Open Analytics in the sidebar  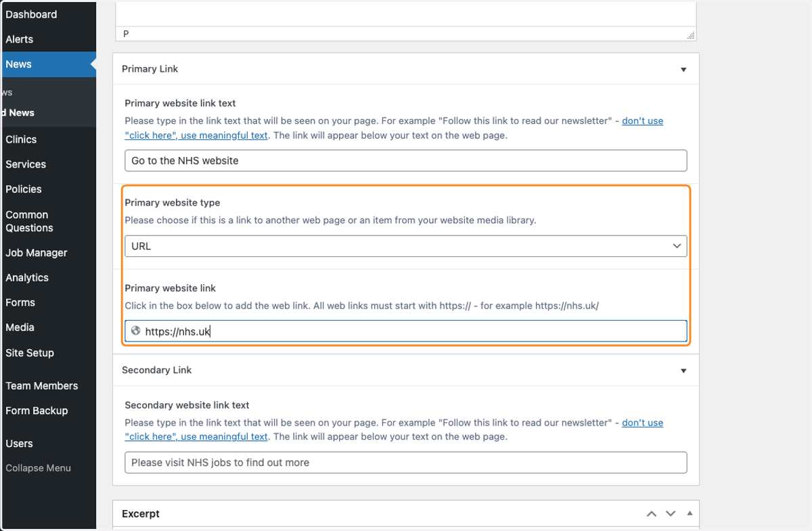pyautogui.click(x=27, y=278)
